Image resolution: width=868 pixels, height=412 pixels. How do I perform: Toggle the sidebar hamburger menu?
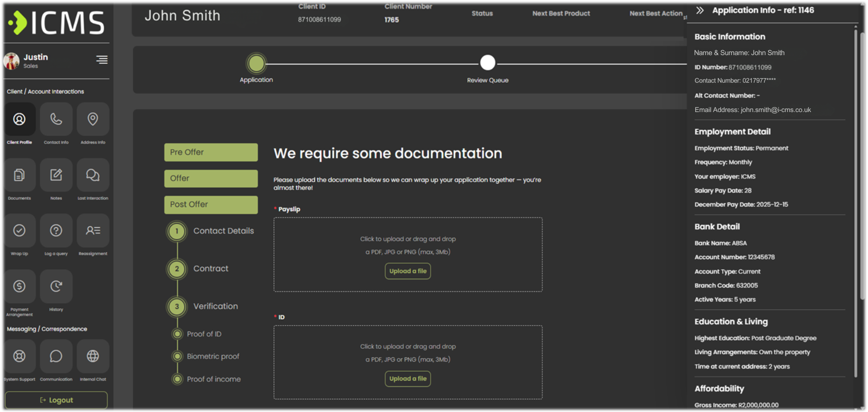click(102, 60)
